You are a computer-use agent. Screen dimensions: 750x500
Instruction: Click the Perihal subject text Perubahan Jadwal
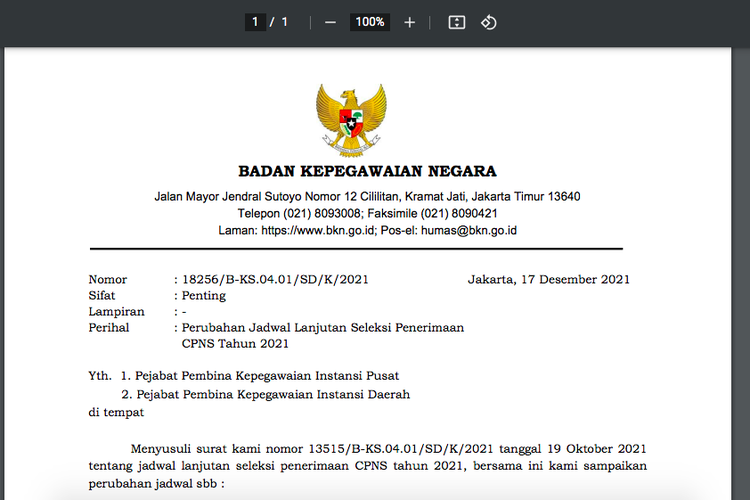(322, 328)
